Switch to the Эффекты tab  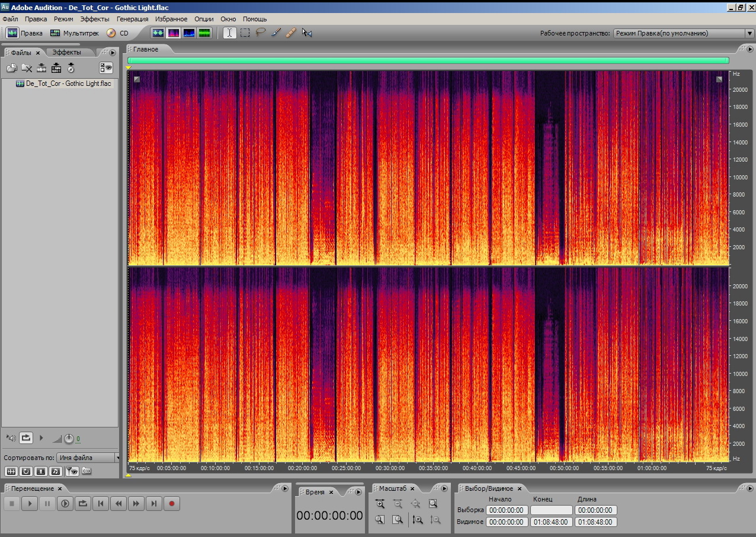click(x=66, y=52)
